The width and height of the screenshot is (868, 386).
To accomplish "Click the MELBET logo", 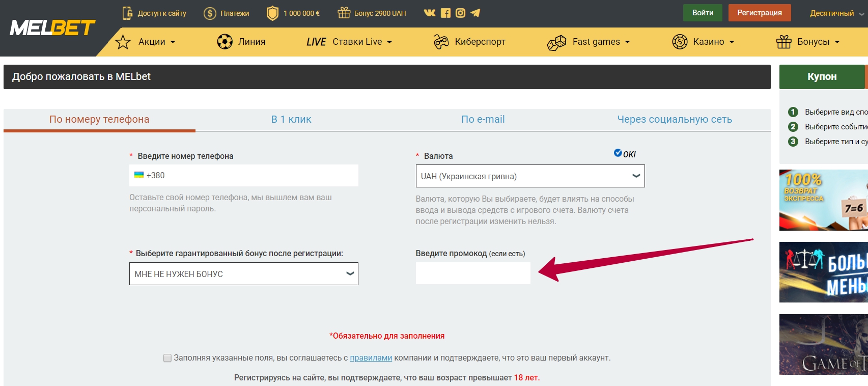I will [x=52, y=27].
